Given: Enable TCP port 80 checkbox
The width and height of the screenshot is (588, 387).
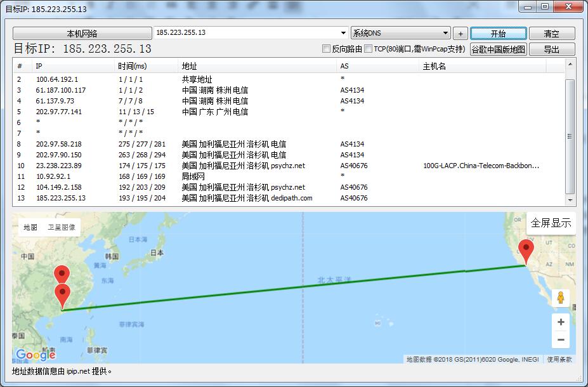Looking at the screenshot, I should 369,49.
